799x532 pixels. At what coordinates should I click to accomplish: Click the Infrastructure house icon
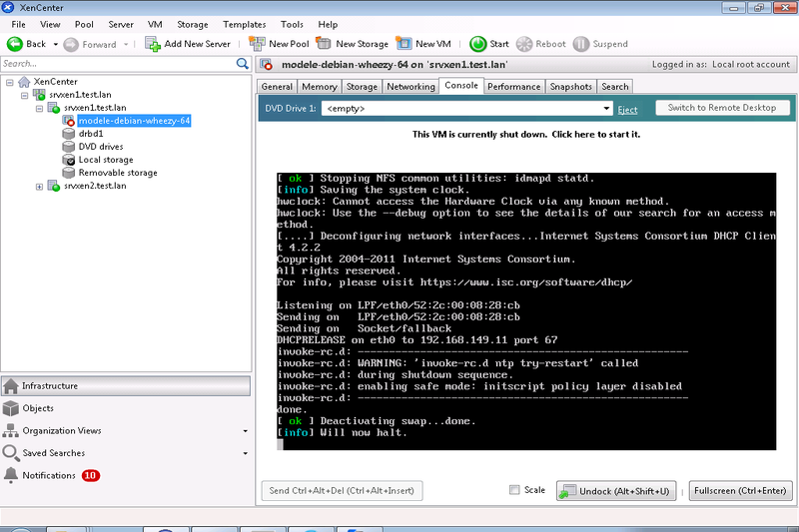11,386
